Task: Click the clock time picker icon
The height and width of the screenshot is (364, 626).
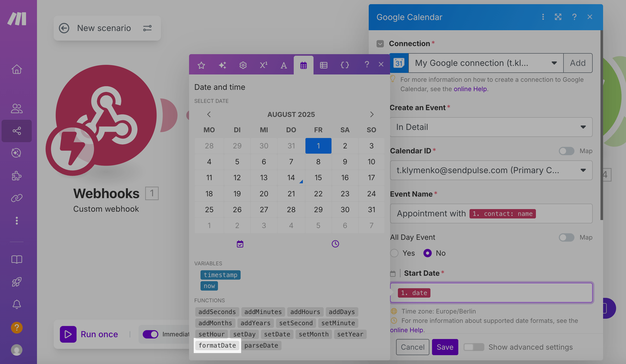Action: 335,244
